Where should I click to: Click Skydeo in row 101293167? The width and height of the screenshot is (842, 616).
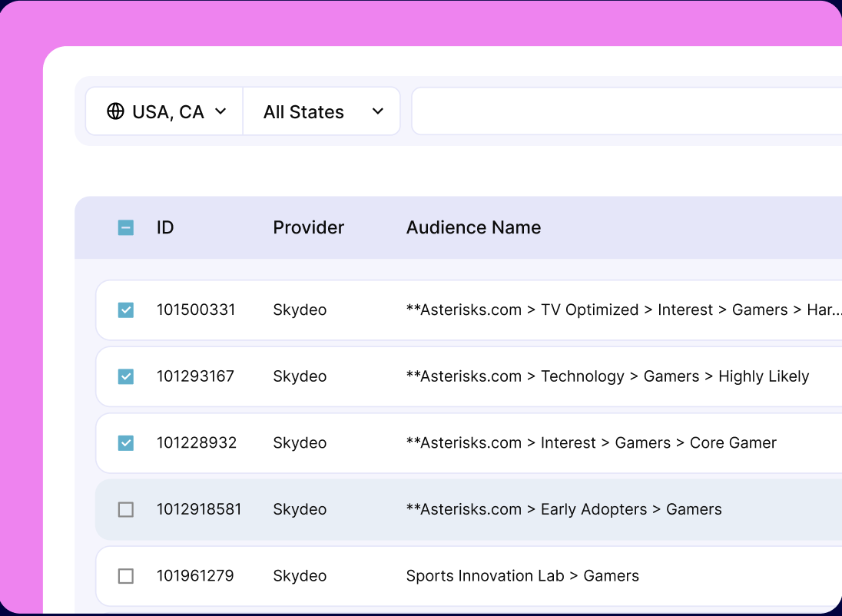tap(300, 376)
